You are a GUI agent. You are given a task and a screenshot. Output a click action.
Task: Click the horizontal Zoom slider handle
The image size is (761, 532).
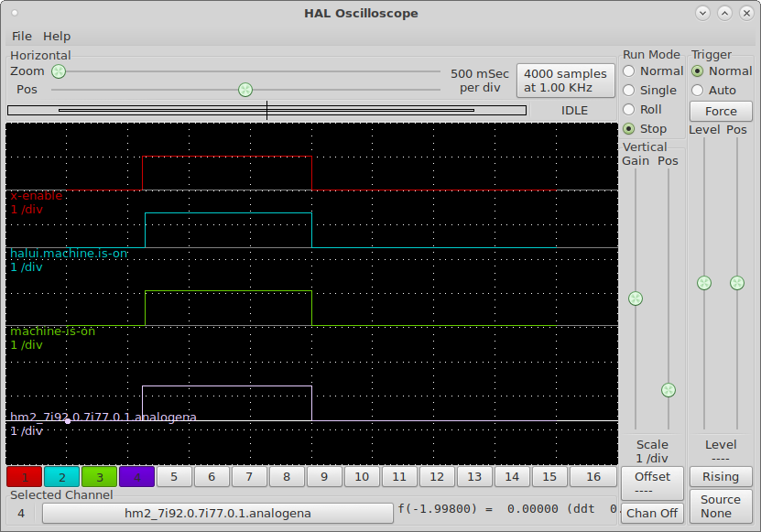point(59,71)
